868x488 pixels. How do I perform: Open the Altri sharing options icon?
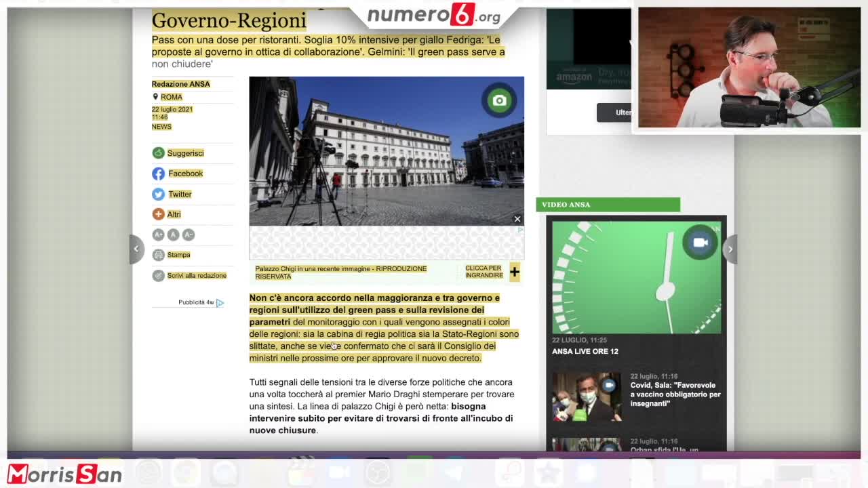click(x=158, y=214)
